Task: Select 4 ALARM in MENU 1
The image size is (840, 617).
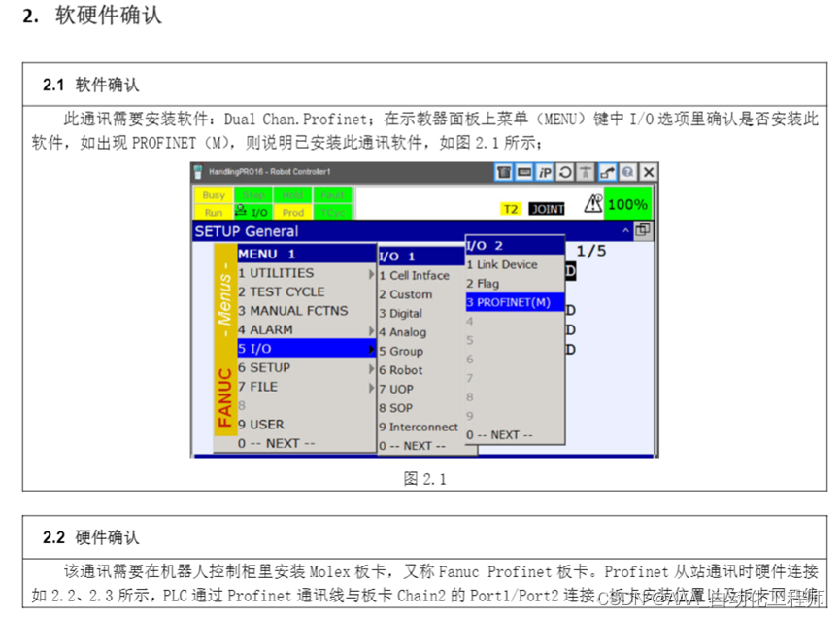Action: pos(306,330)
